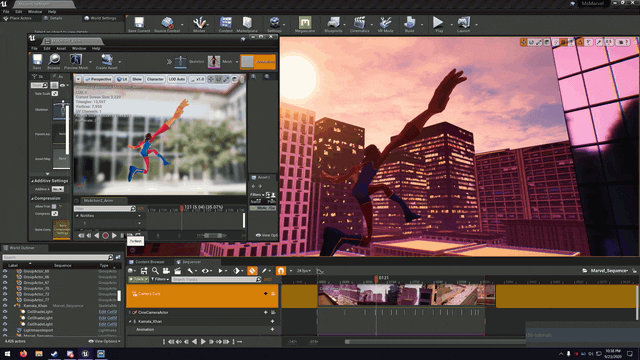Viewport: 640px width, 360px height.
Task: Click the Launch toolbar button
Action: 463,24
